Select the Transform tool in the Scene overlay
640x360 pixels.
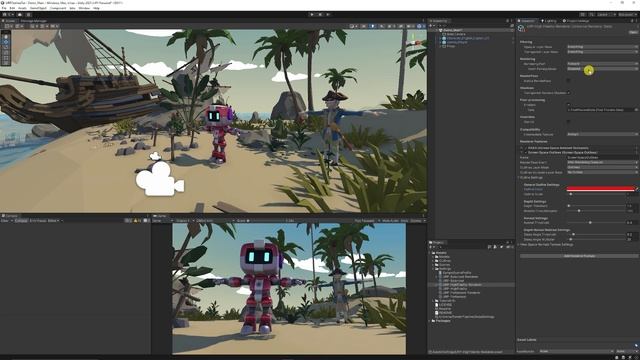click(x=6, y=63)
